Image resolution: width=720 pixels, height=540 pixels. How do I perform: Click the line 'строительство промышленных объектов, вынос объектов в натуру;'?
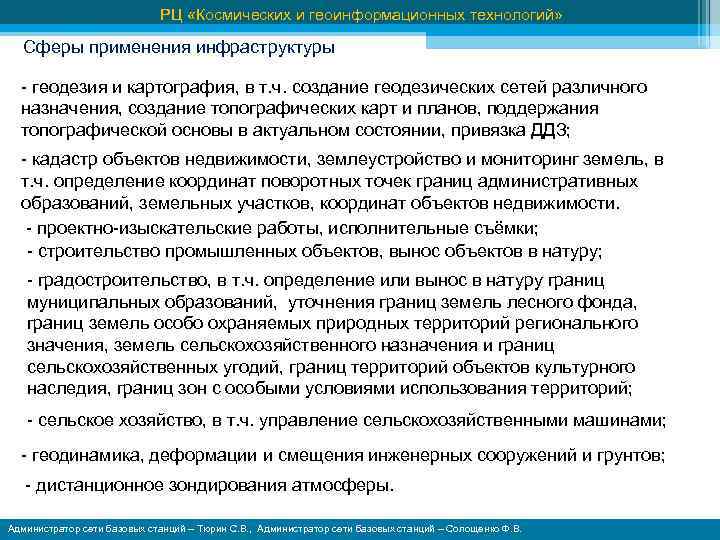pos(314,252)
